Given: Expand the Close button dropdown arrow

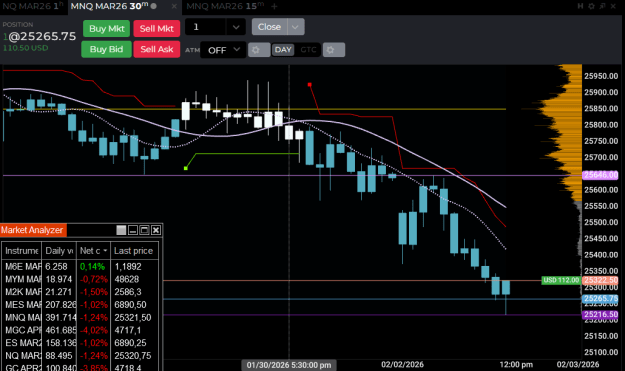Looking at the screenshot, I should (x=295, y=27).
